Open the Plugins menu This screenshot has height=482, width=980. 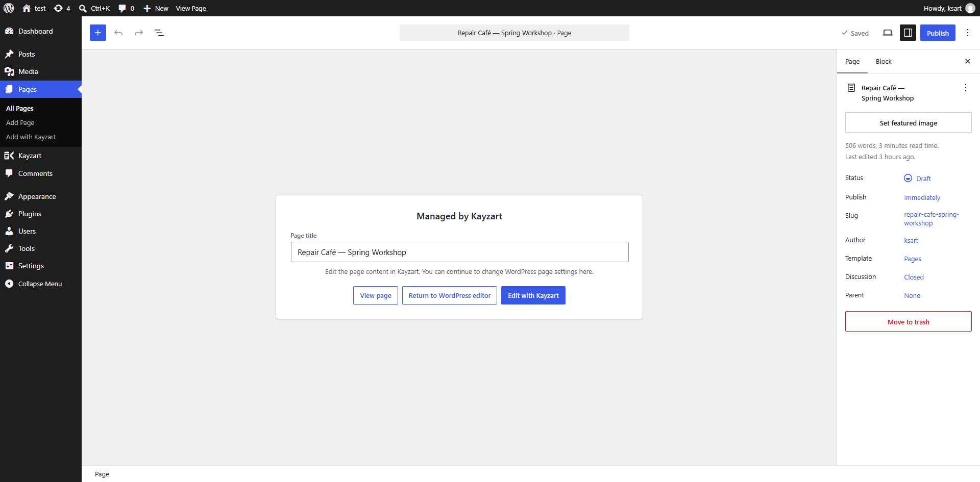pyautogui.click(x=41, y=214)
